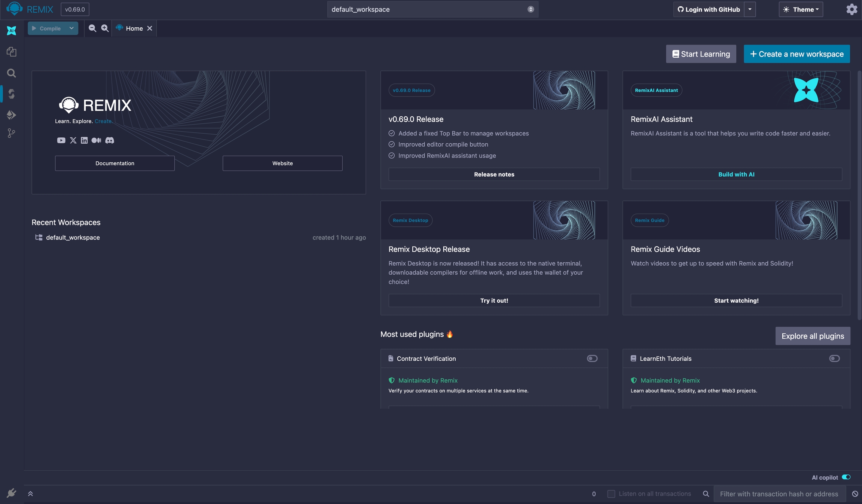Viewport: 862px width, 504px height.
Task: Expand the Theme dropdown menu
Action: point(801,9)
